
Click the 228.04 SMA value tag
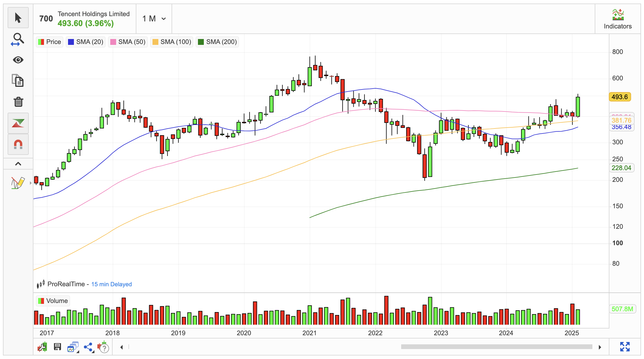[621, 168]
